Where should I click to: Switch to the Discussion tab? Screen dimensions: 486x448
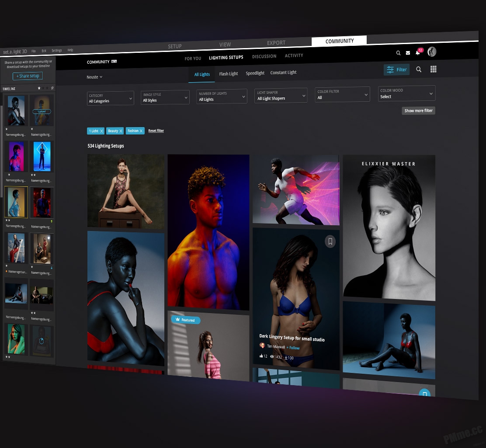coord(264,56)
